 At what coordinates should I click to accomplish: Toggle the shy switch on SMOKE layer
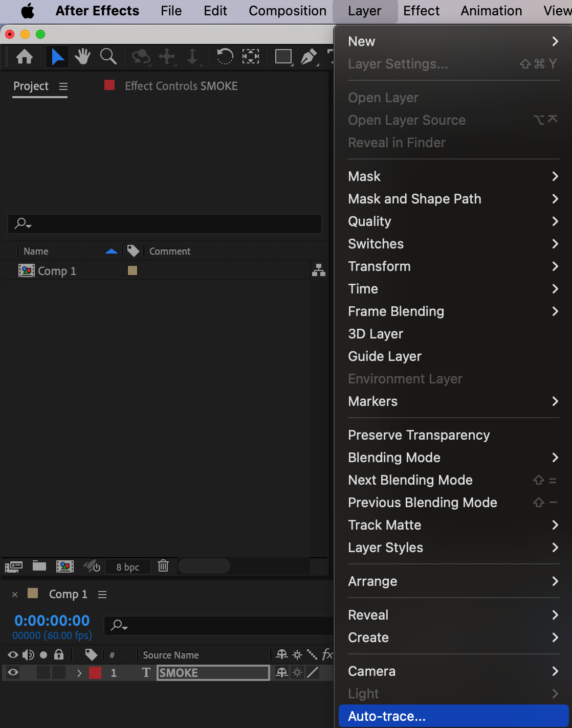[282, 672]
